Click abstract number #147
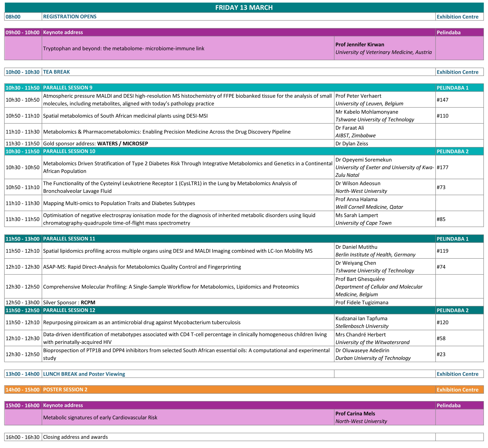 click(442, 100)
